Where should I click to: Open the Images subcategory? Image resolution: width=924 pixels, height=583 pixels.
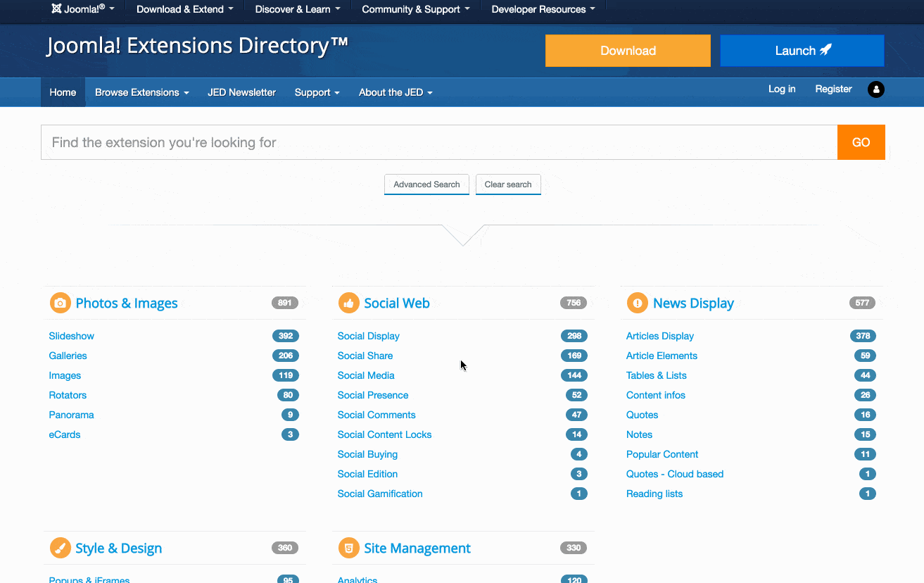(65, 375)
